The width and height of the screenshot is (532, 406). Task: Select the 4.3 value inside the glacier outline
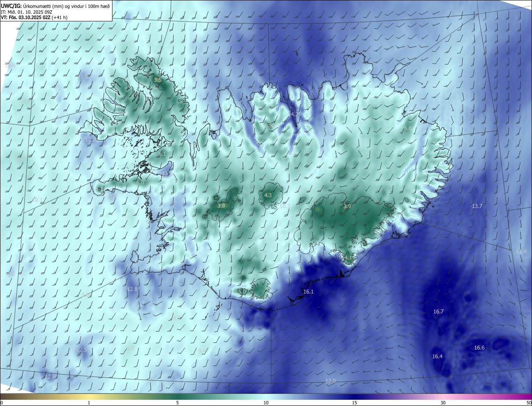coord(268,195)
